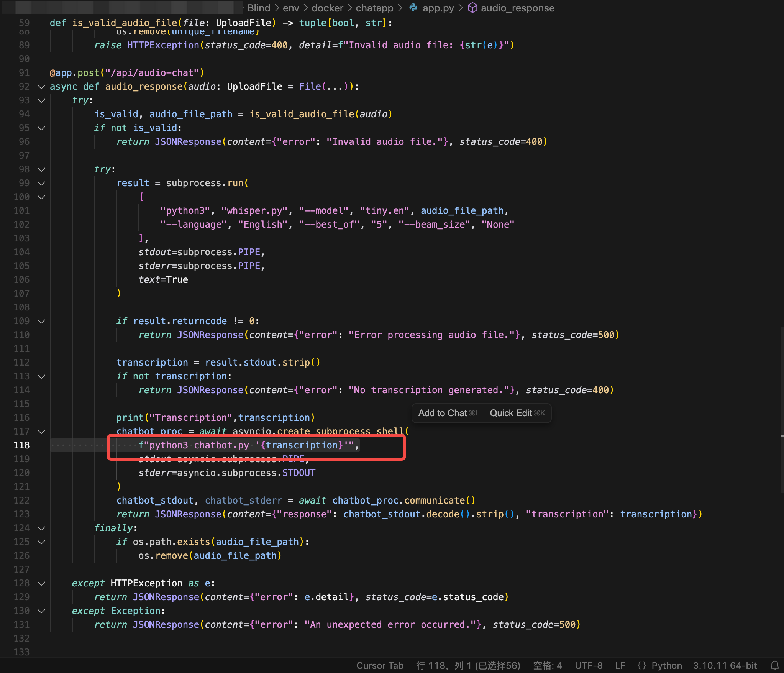The height and width of the screenshot is (673, 784).
Task: Select app.py in the breadcrumb
Action: pos(438,8)
